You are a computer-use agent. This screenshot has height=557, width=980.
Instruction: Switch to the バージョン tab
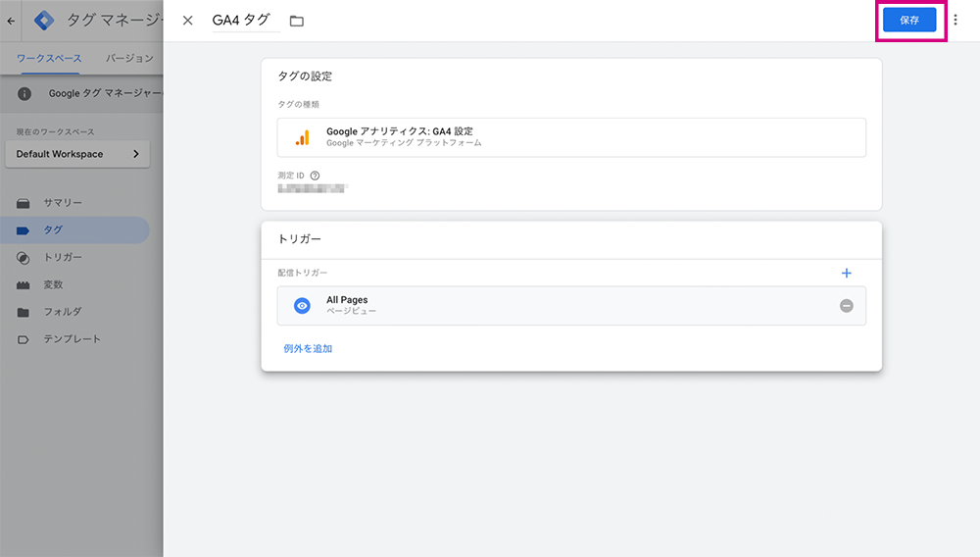[128, 58]
